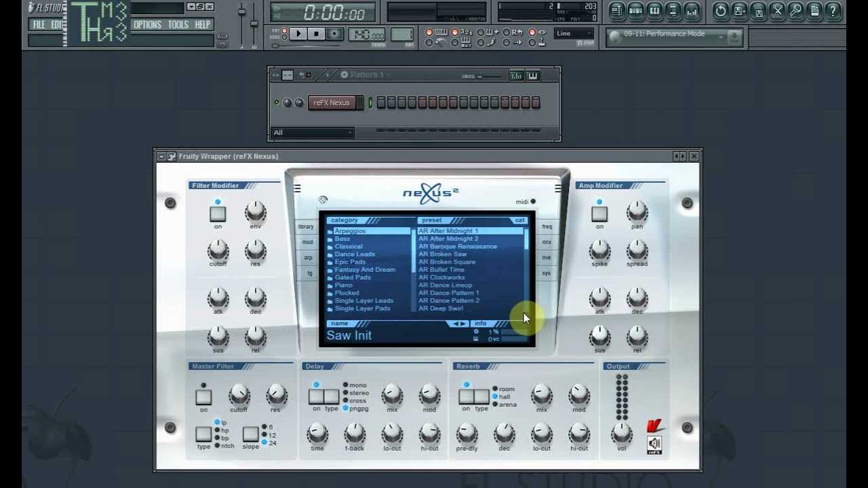Click the Reverb type button
Screen dimensions: 868x488
(x=481, y=396)
